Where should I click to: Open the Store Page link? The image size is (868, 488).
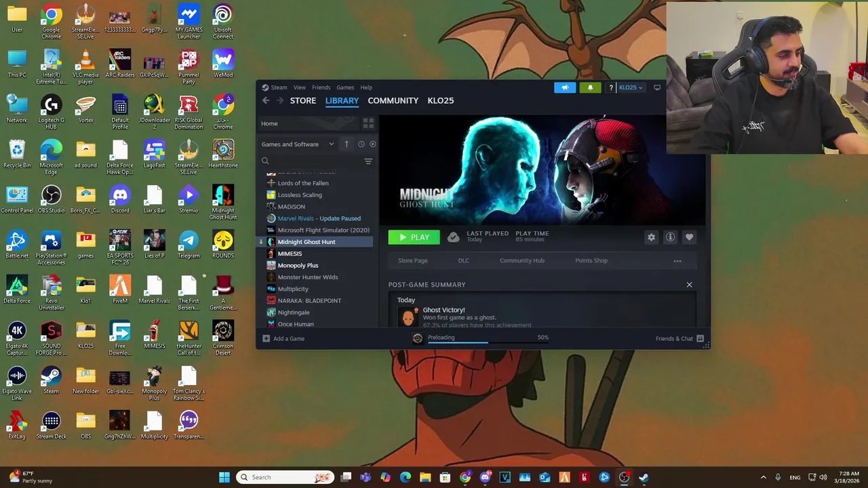tap(412, 260)
